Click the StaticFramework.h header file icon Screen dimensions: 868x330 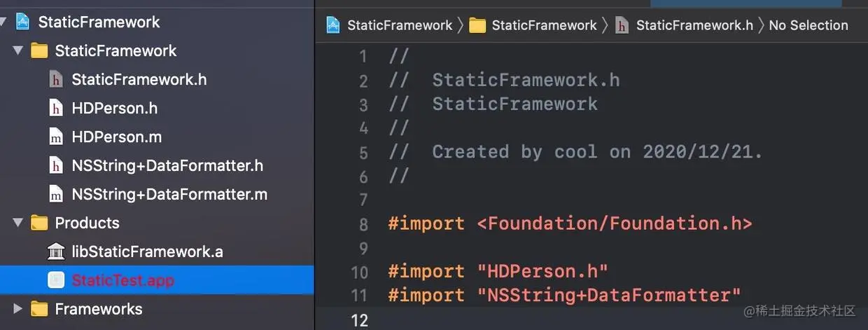coord(56,80)
